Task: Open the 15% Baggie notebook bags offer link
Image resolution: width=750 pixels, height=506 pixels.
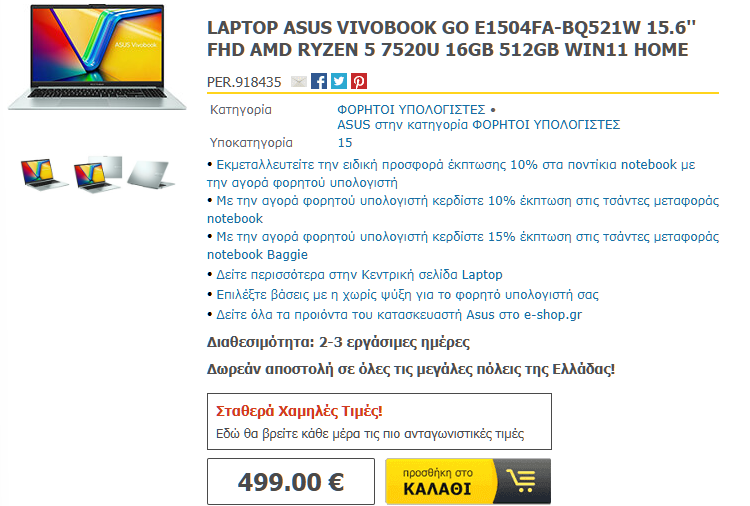Action: pyautogui.click(x=463, y=245)
